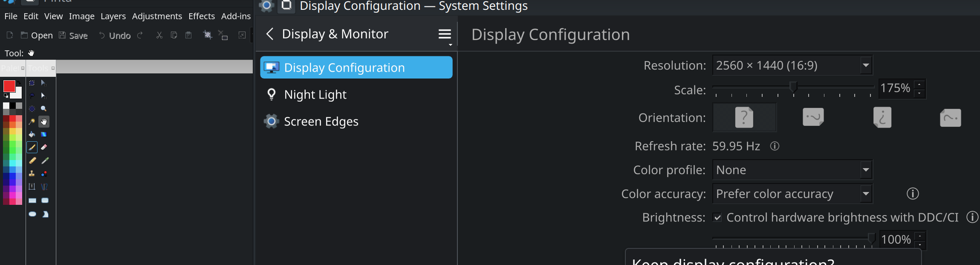Select the Line/Curve tool in Pinta
The height and width of the screenshot is (265, 980).
click(x=44, y=186)
